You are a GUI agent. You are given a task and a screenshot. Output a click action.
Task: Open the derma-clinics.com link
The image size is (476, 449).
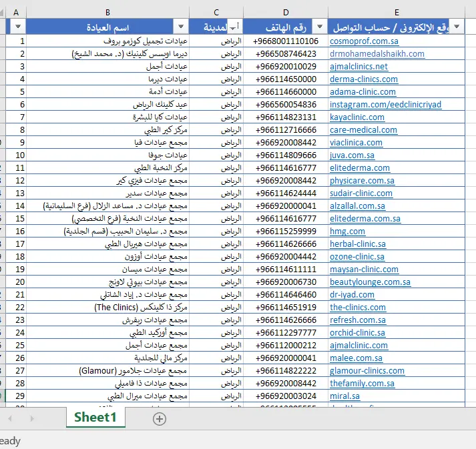click(364, 79)
